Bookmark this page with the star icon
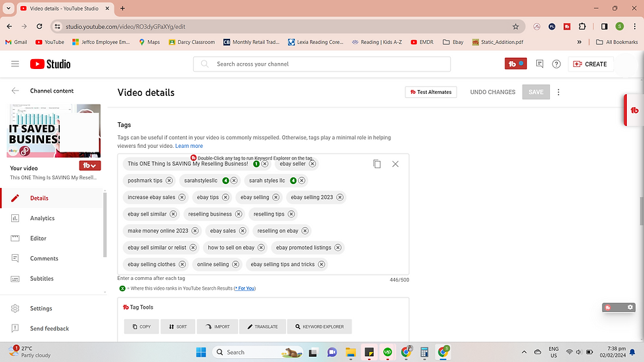Viewport: 644px width, 362px height. 515,27
